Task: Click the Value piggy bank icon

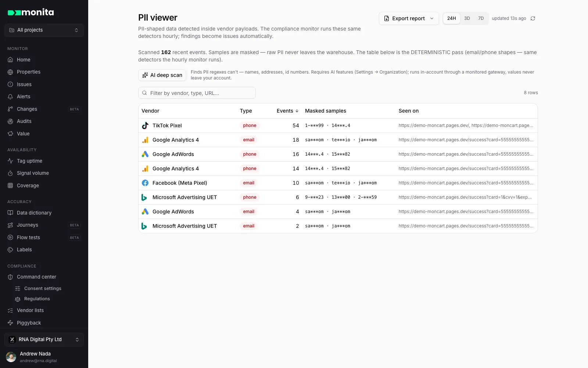Action: tap(10, 134)
